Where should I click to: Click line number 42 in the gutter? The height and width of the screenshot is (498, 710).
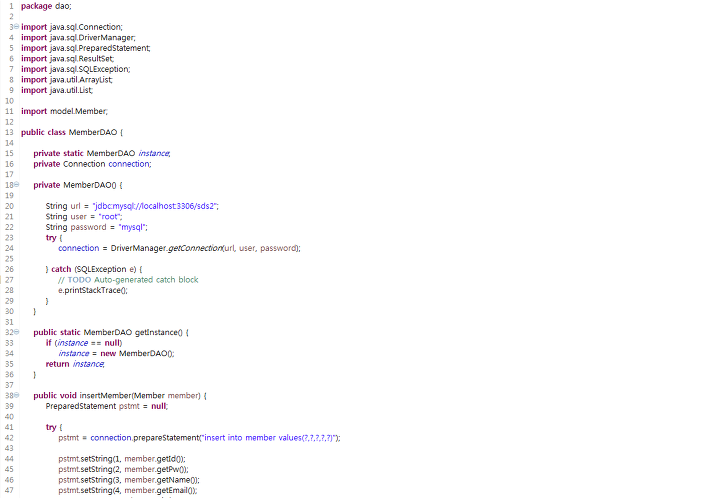[9, 438]
